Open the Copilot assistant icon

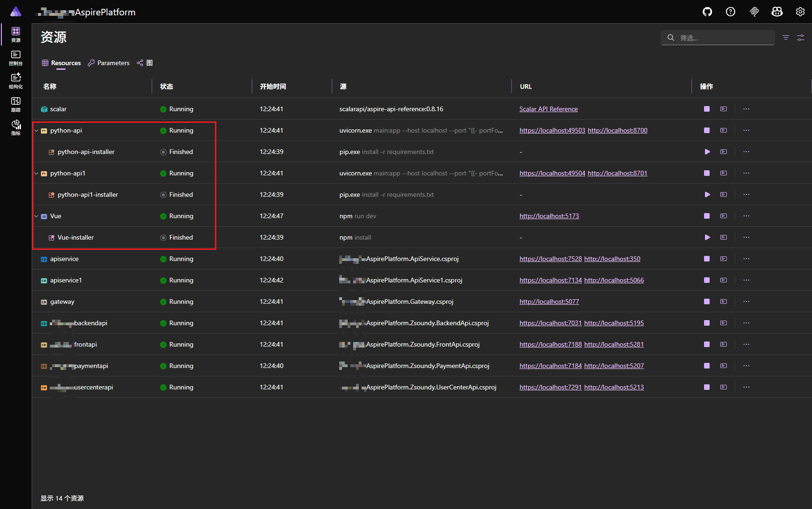point(777,12)
